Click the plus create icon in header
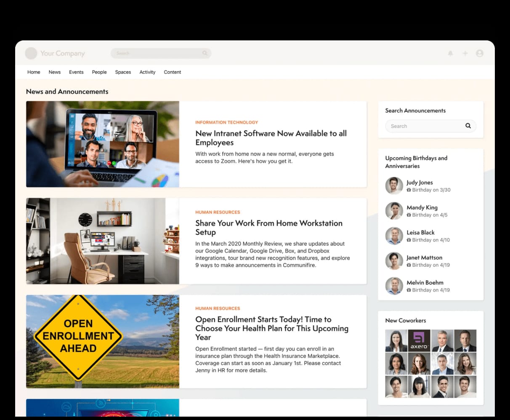Image resolution: width=510 pixels, height=420 pixels. click(x=465, y=53)
